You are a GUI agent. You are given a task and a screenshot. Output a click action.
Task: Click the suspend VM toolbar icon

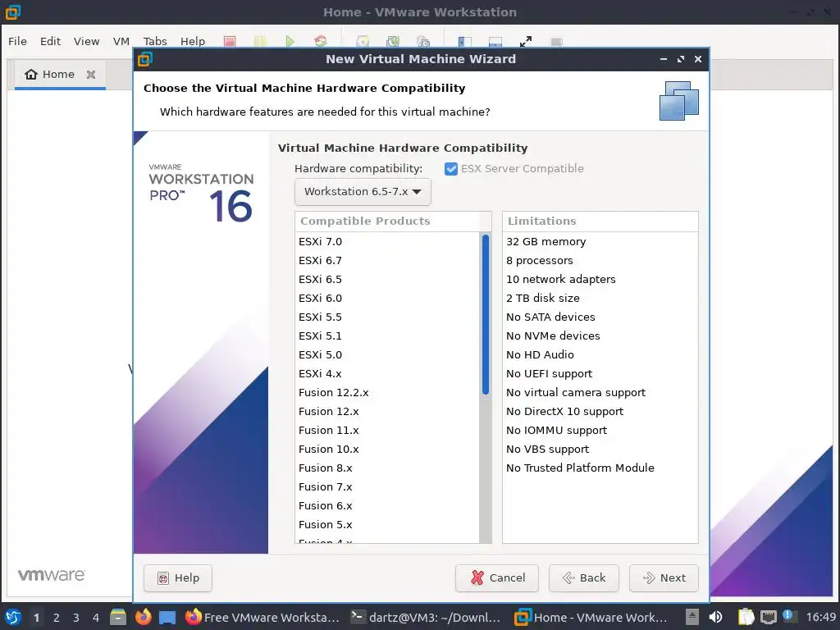pyautogui.click(x=260, y=41)
